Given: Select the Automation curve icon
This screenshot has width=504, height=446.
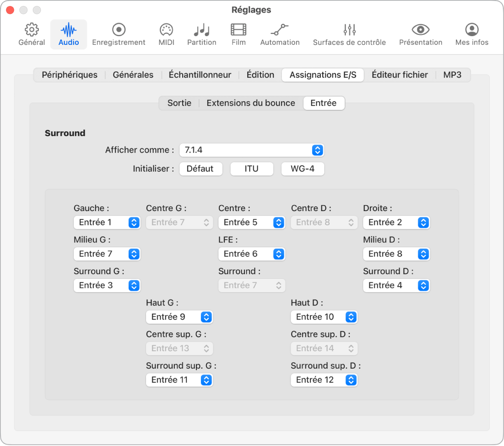Looking at the screenshot, I should coord(280,30).
